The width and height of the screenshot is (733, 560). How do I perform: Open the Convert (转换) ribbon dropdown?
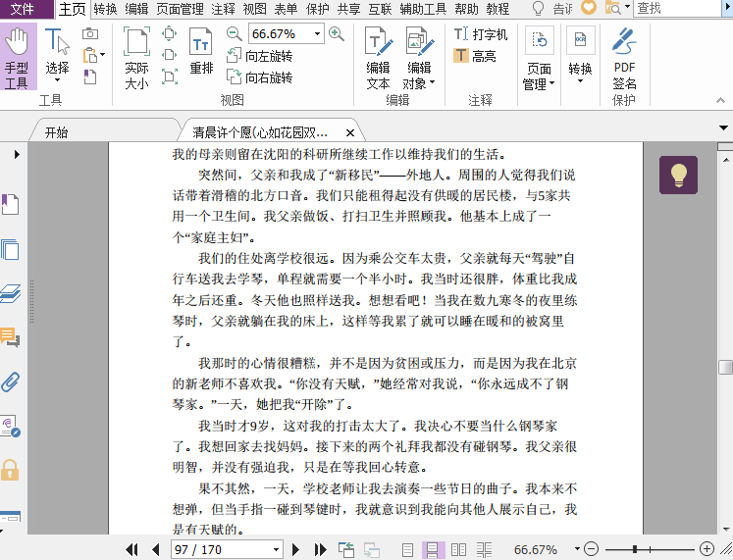tap(580, 56)
